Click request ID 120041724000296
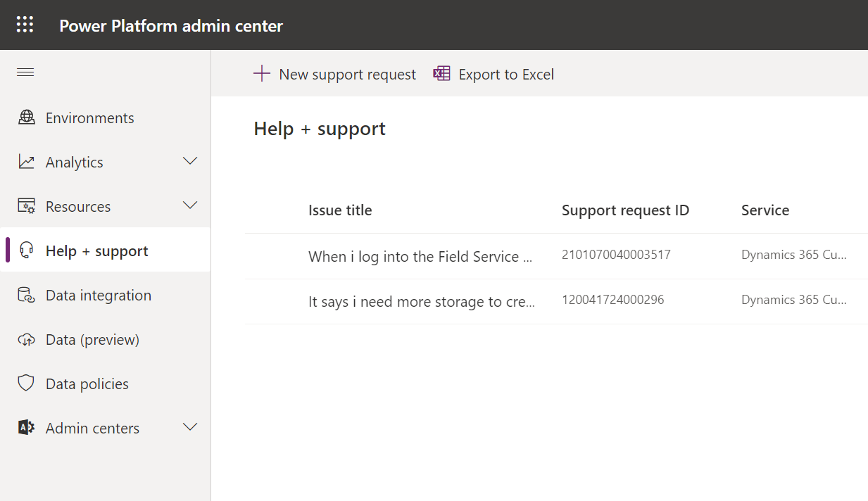Viewport: 868px width, 501px height. click(612, 300)
